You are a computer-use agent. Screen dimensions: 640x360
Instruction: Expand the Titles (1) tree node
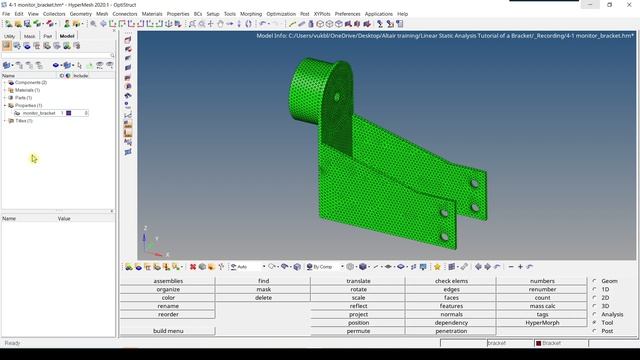(x=5, y=121)
